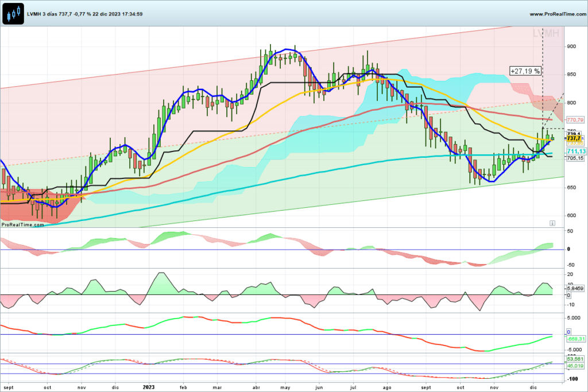The height and width of the screenshot is (392, 588).
Task: Select the LVMH chart title text
Action: click(x=85, y=14)
